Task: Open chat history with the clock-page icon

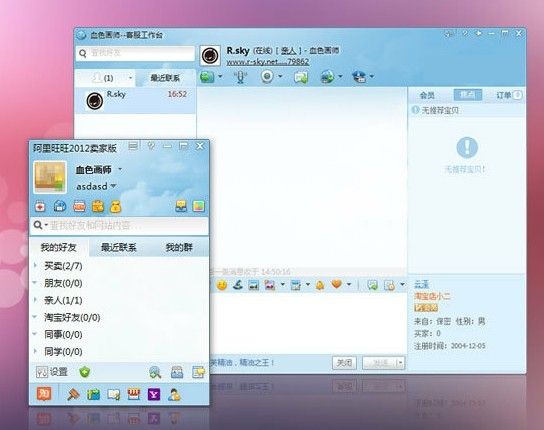Action: (390, 285)
